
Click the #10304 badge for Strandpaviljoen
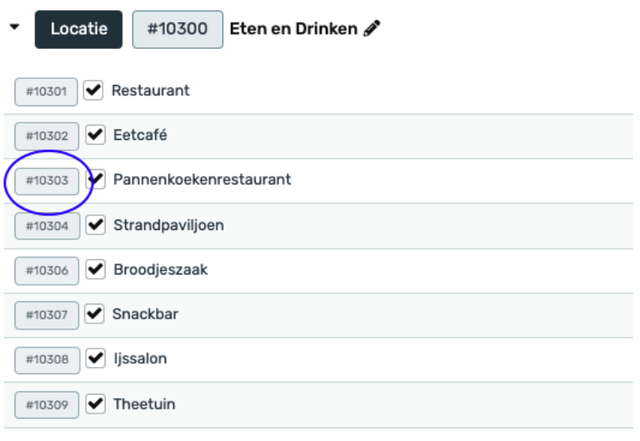[x=47, y=226]
